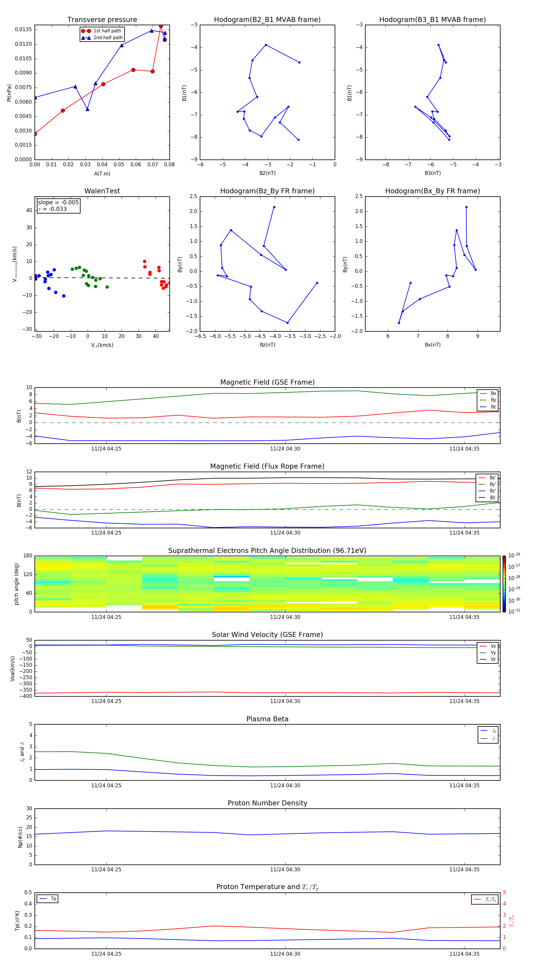Click the "Hodogram(Bx_By FR frame)" title
Screen dimensions: 535x980
tap(432, 191)
